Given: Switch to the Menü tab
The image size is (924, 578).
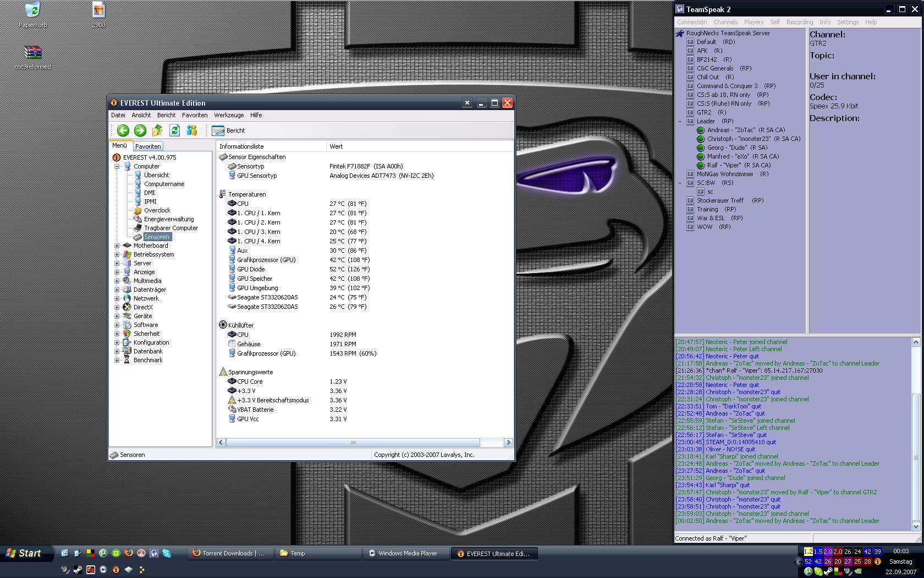Looking at the screenshot, I should pyautogui.click(x=120, y=146).
